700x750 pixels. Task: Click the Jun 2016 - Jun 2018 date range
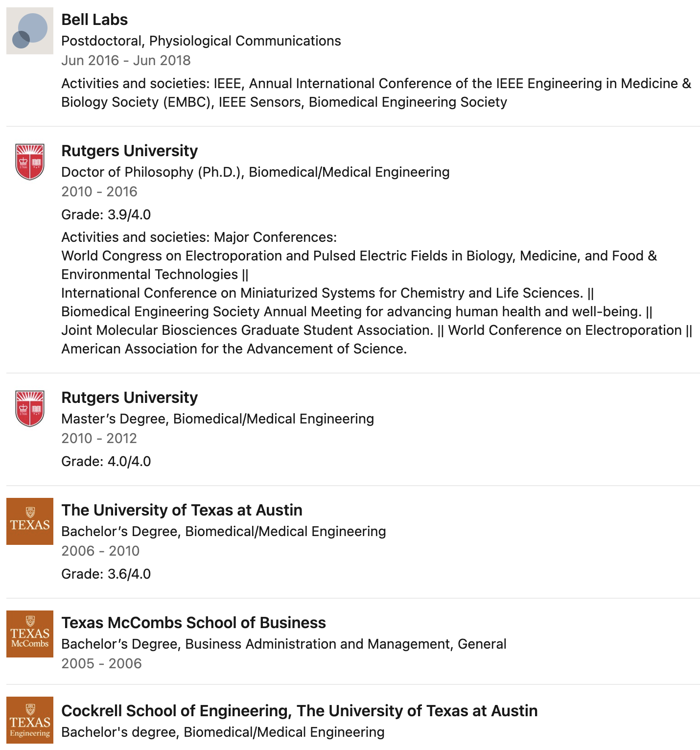pos(126,60)
